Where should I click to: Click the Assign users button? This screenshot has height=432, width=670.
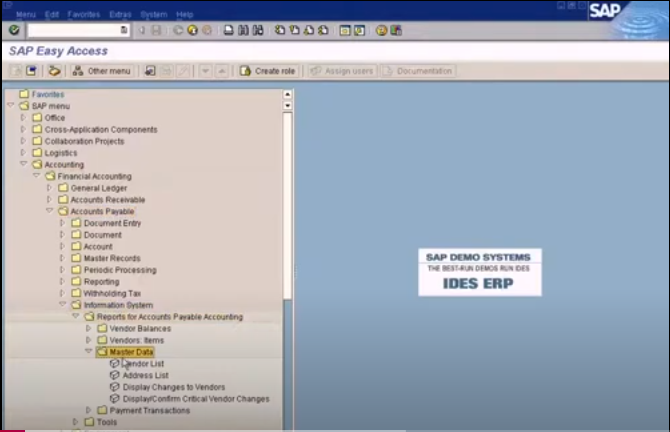(342, 71)
